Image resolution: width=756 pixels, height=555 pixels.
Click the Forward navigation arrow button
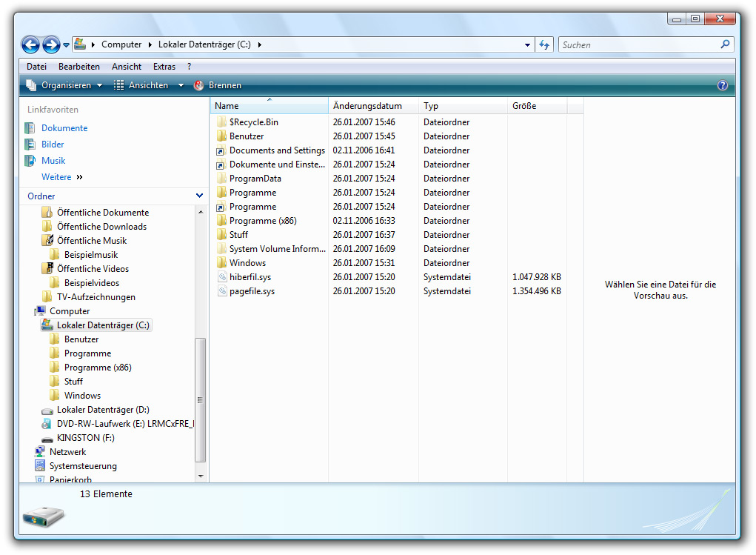click(51, 45)
